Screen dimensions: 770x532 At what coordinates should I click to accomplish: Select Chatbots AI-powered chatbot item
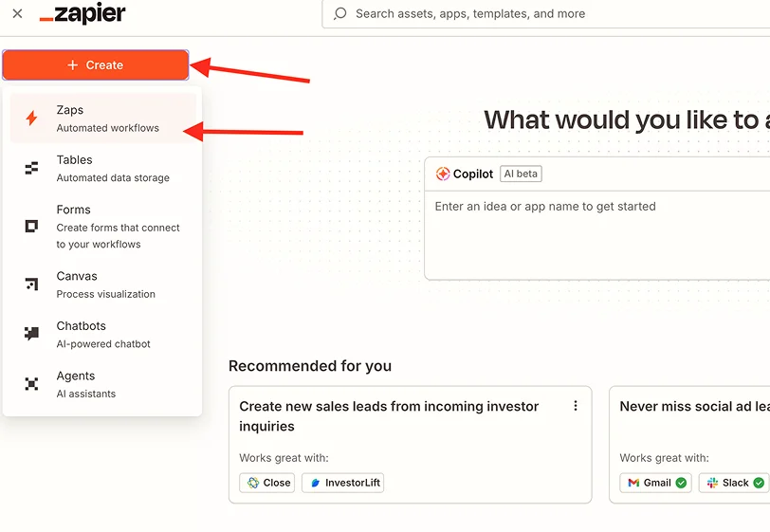[x=103, y=335]
